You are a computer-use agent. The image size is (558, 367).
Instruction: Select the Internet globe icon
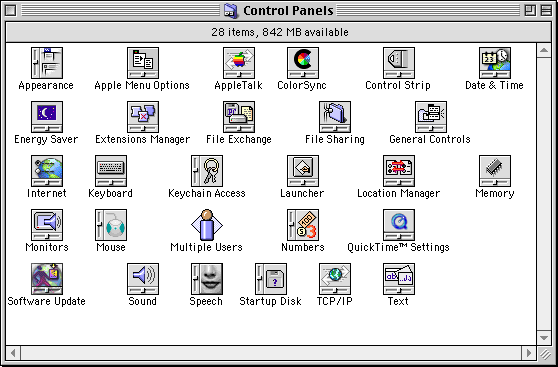[47, 171]
